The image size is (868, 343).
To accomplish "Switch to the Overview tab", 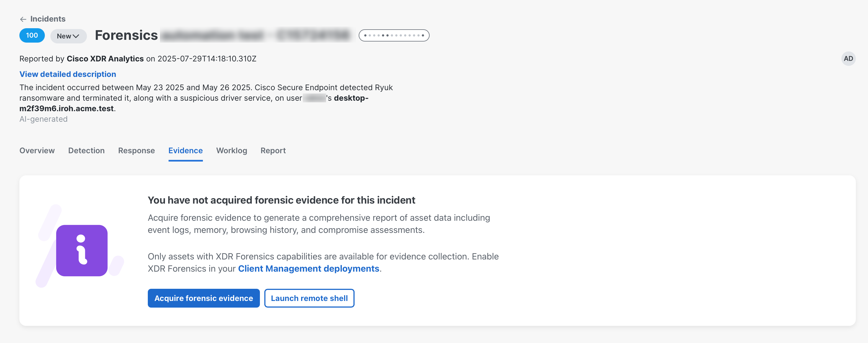I will (x=37, y=151).
